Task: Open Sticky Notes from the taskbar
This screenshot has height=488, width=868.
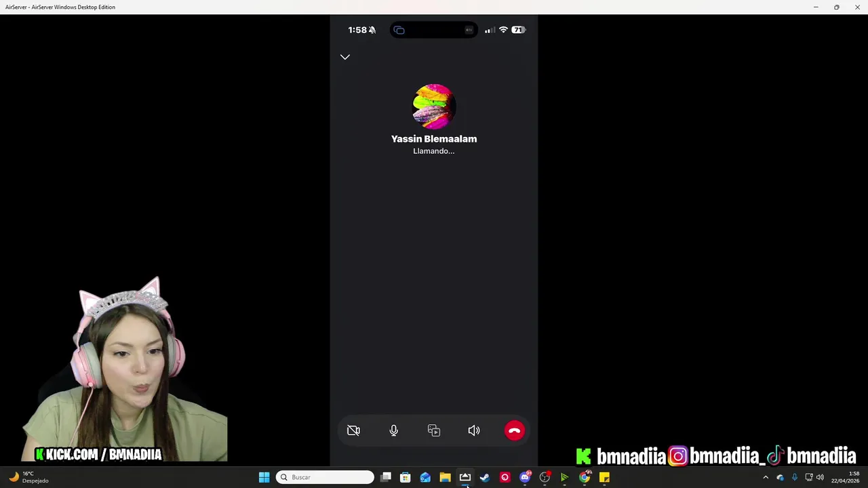Action: pos(604,477)
